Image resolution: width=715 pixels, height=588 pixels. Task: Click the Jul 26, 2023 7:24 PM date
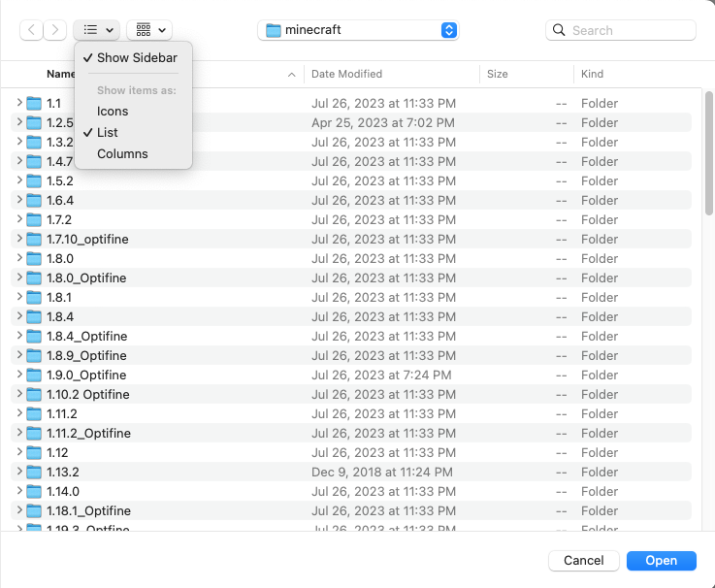pos(381,375)
